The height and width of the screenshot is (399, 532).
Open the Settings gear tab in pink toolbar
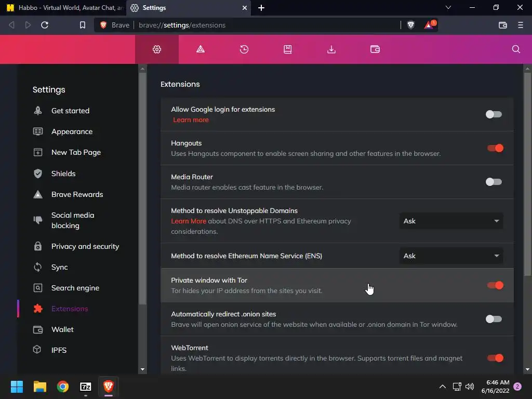tap(157, 49)
